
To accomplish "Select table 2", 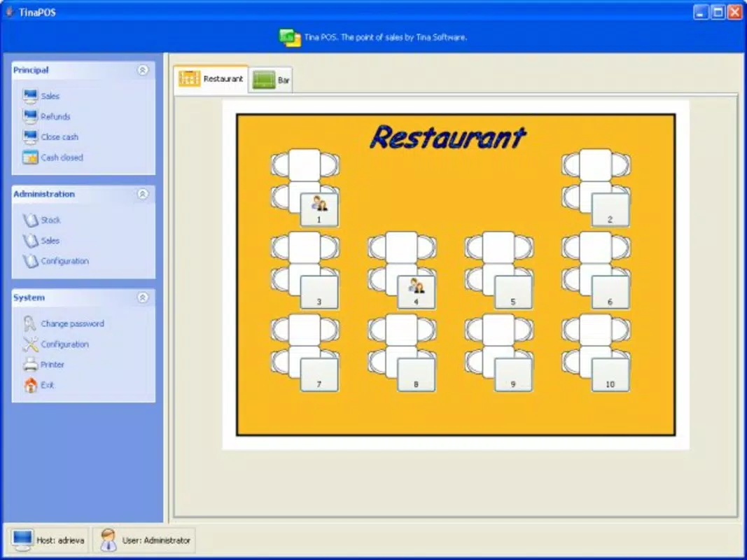I will [x=610, y=209].
